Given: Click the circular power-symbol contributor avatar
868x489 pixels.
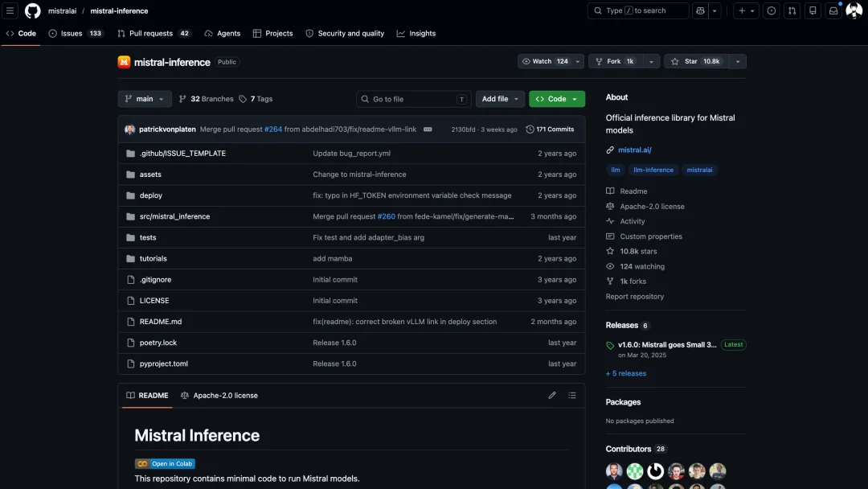Looking at the screenshot, I should [656, 471].
